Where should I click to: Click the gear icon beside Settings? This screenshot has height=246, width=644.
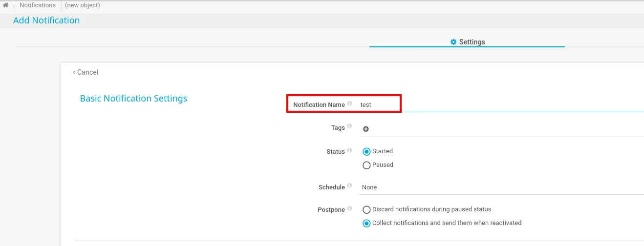coord(453,42)
